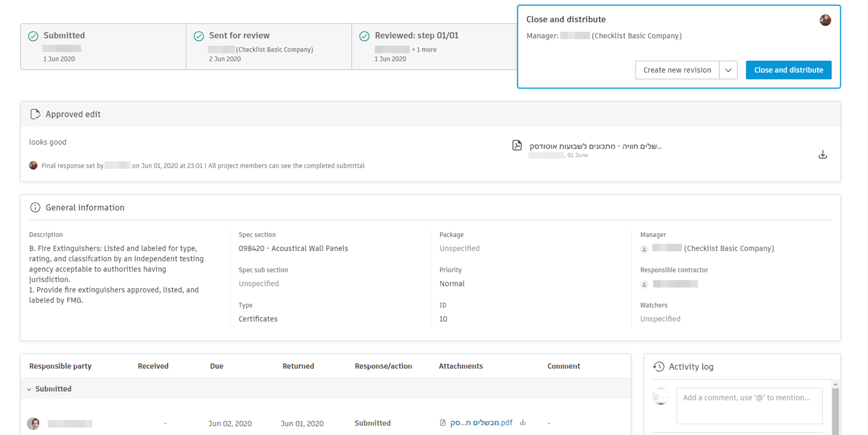Open the Create new revision dropdown arrow
The image size is (868, 435).
pos(728,70)
